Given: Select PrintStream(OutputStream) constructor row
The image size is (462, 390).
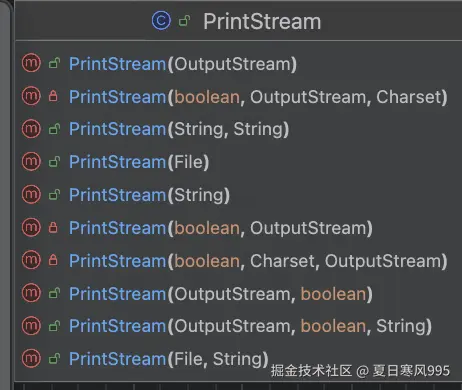Looking at the screenshot, I should [238, 63].
